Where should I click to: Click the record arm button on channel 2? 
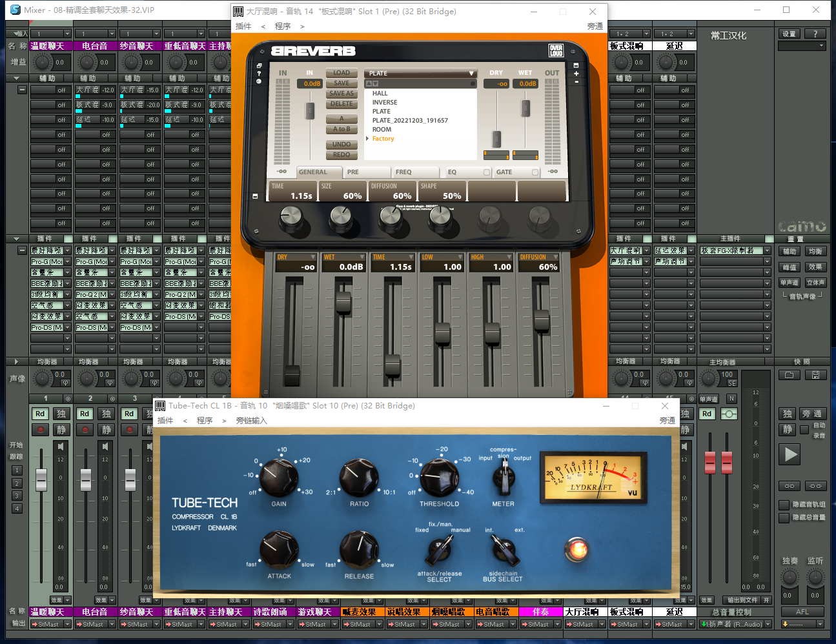(85, 430)
